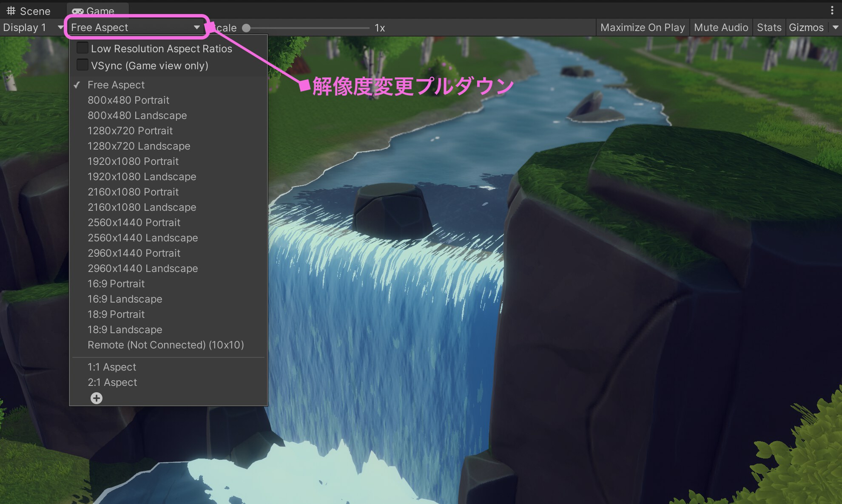Select the Game tab

(x=97, y=11)
